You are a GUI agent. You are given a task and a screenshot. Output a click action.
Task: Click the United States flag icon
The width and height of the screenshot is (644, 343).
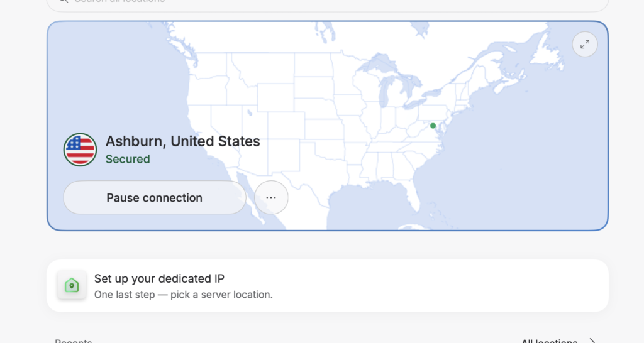pyautogui.click(x=80, y=150)
